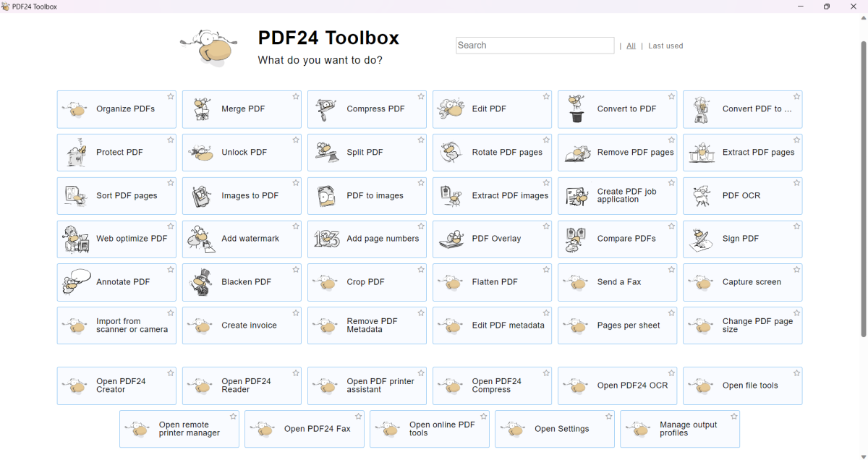Open remote printer manager
This screenshot has width=868, height=460.
179,429
